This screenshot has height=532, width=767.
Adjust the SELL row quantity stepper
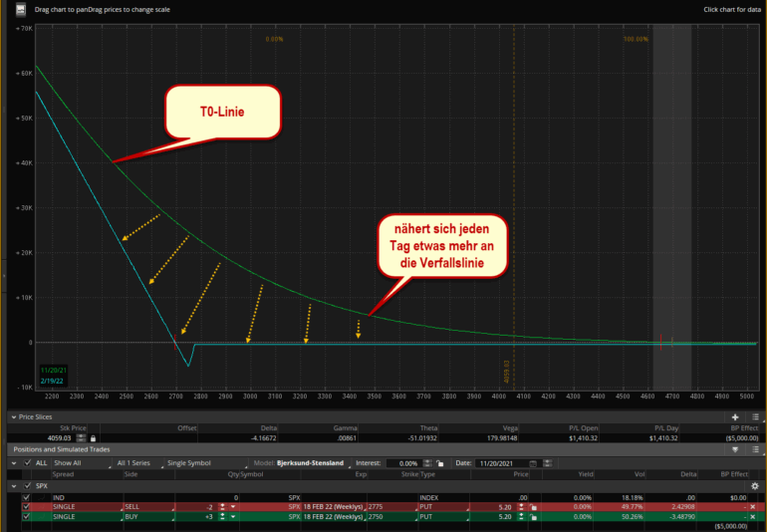223,507
